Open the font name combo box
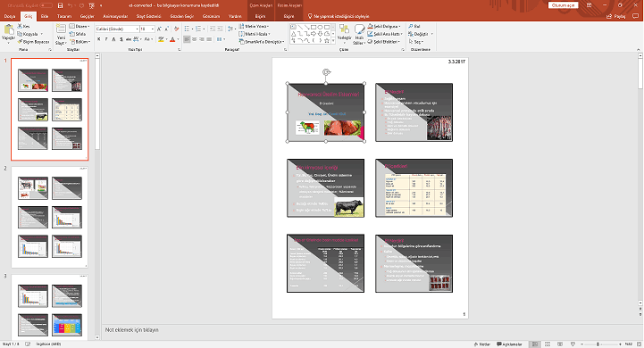Image resolution: width=644 pixels, height=348 pixels. pyautogui.click(x=117, y=29)
